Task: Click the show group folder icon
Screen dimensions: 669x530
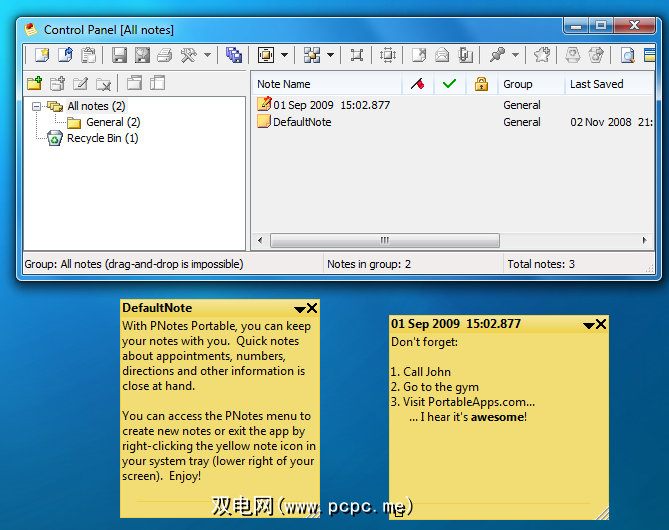Action: pyautogui.click(x=134, y=83)
